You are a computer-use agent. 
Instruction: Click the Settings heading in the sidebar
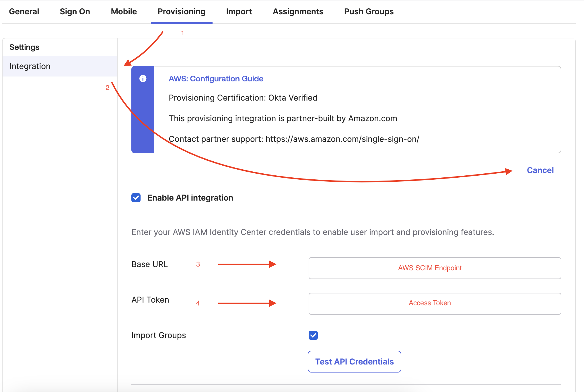coord(24,47)
